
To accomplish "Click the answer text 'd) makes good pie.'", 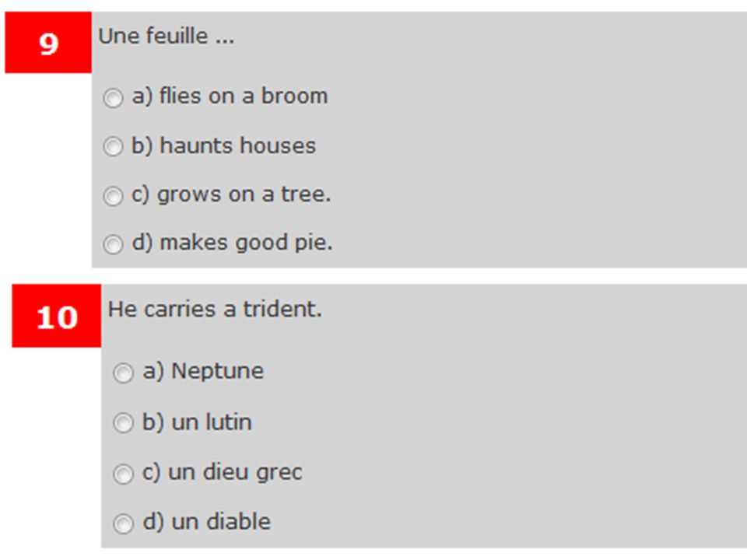I will pos(232,243).
